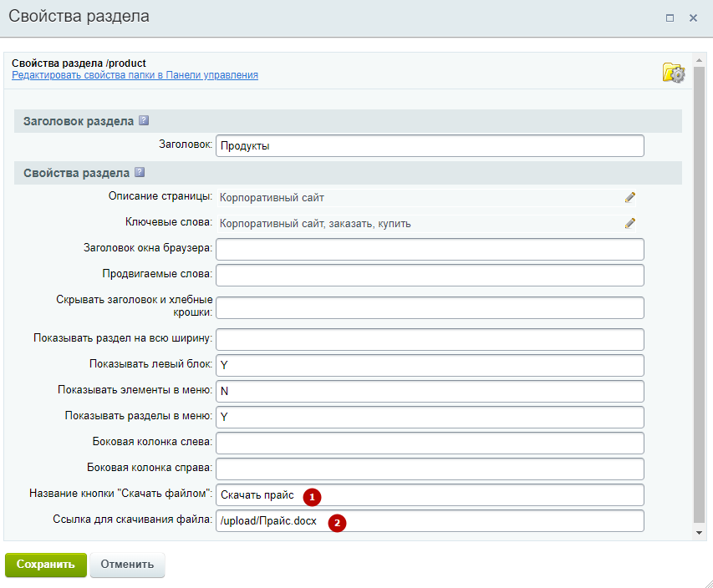Select the Продвигаемые слова text field

(x=430, y=276)
